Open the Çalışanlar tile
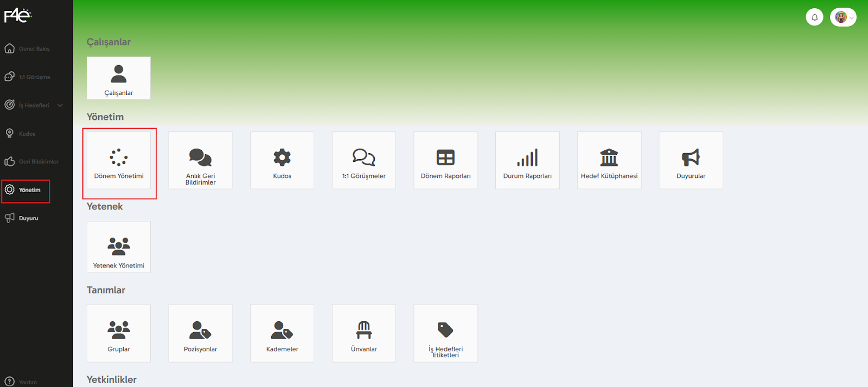 pos(118,78)
